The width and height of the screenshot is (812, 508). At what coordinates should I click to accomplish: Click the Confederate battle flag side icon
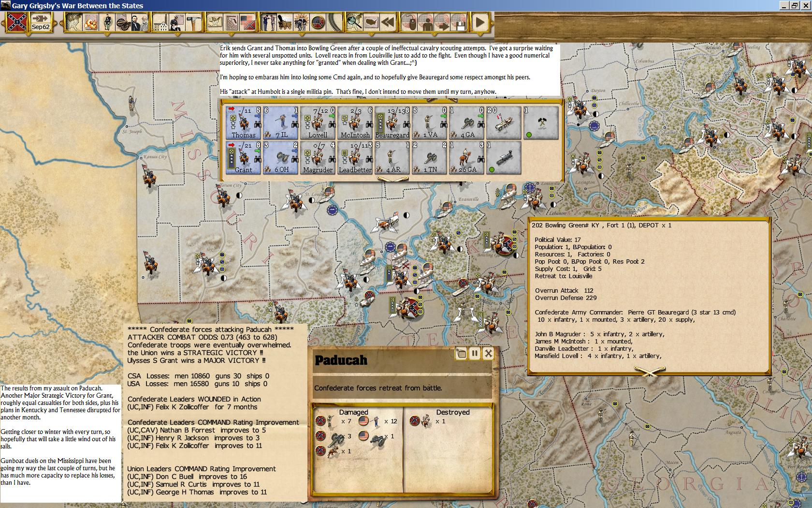[x=17, y=22]
